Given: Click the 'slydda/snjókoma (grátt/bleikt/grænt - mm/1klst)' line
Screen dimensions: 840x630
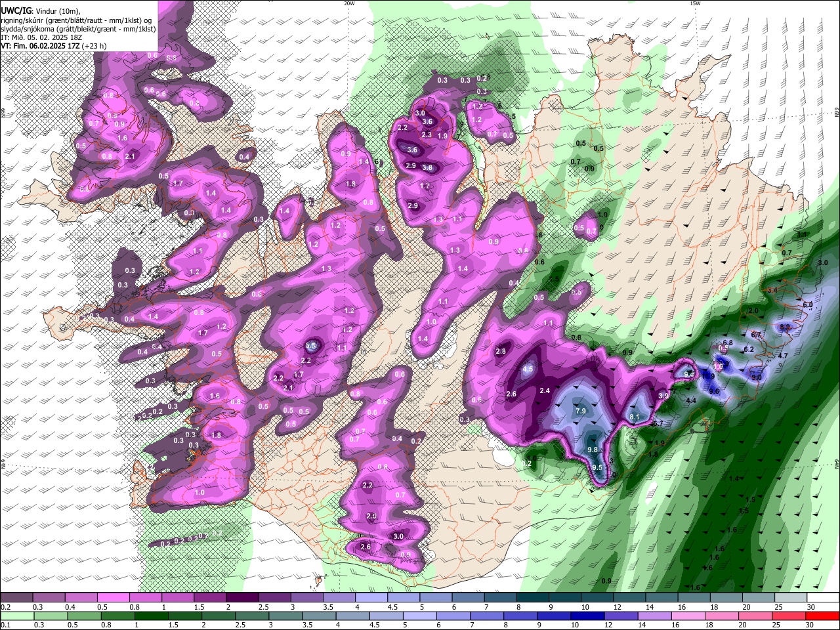Looking at the screenshot, I should [78, 29].
